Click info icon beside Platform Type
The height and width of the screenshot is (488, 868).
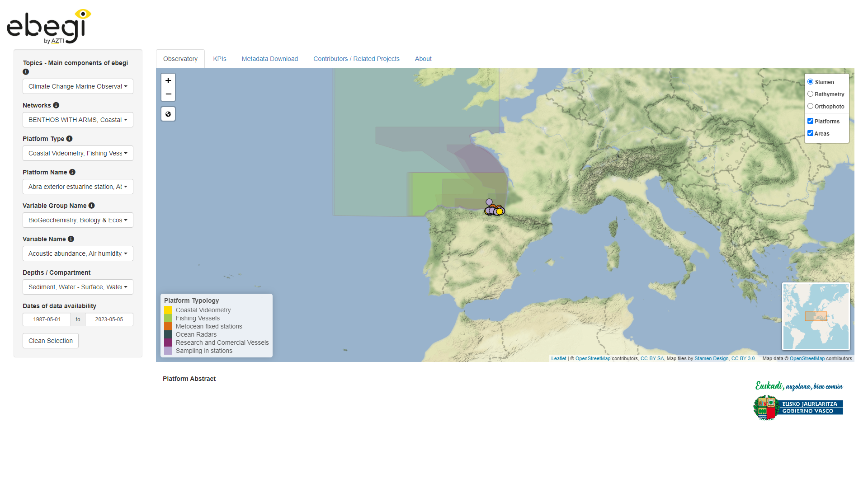69,139
